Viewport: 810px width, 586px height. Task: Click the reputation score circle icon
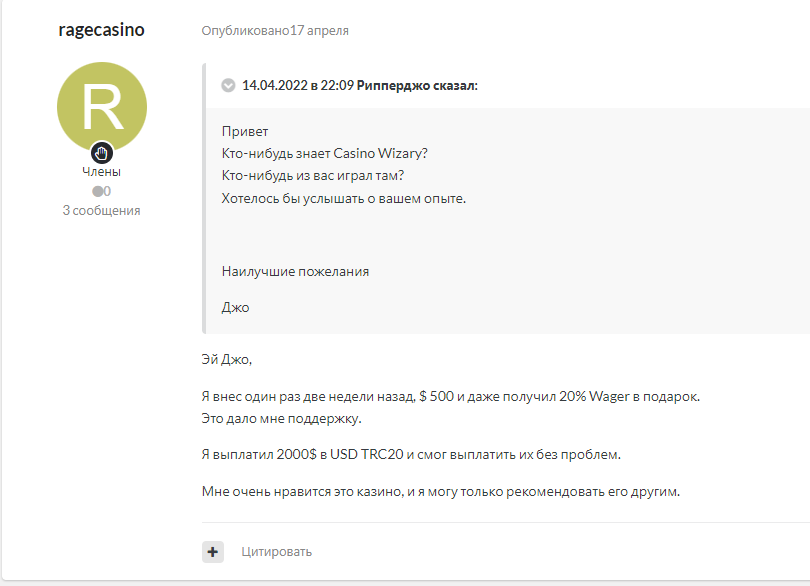tap(97, 191)
